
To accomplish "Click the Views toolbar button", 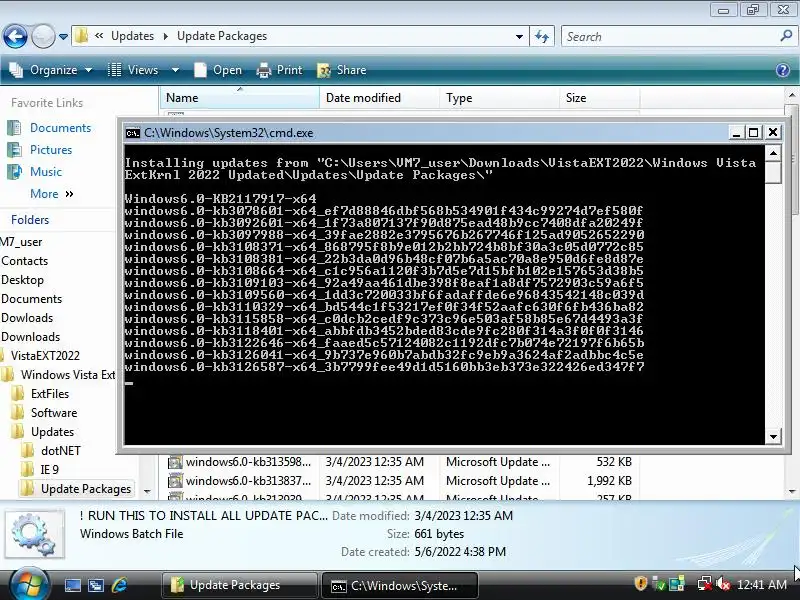I will tap(133, 70).
